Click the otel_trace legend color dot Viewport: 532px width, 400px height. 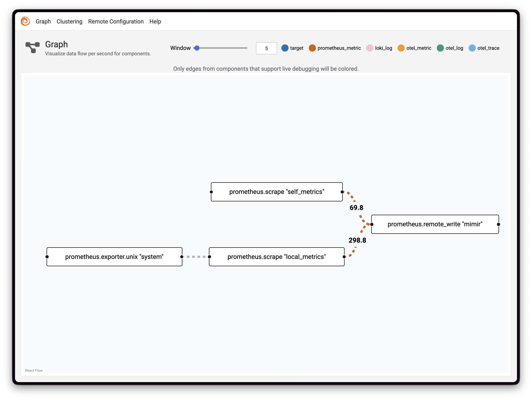472,48
